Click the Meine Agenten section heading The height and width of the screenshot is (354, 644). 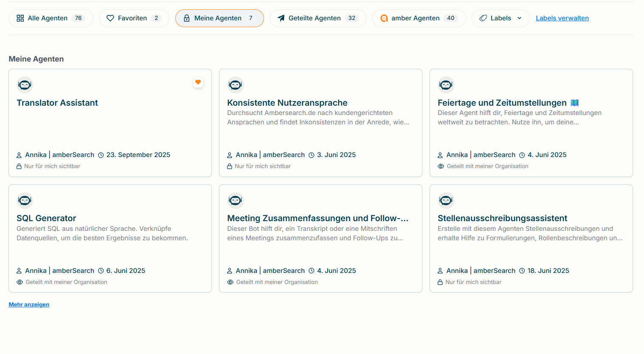pos(37,59)
